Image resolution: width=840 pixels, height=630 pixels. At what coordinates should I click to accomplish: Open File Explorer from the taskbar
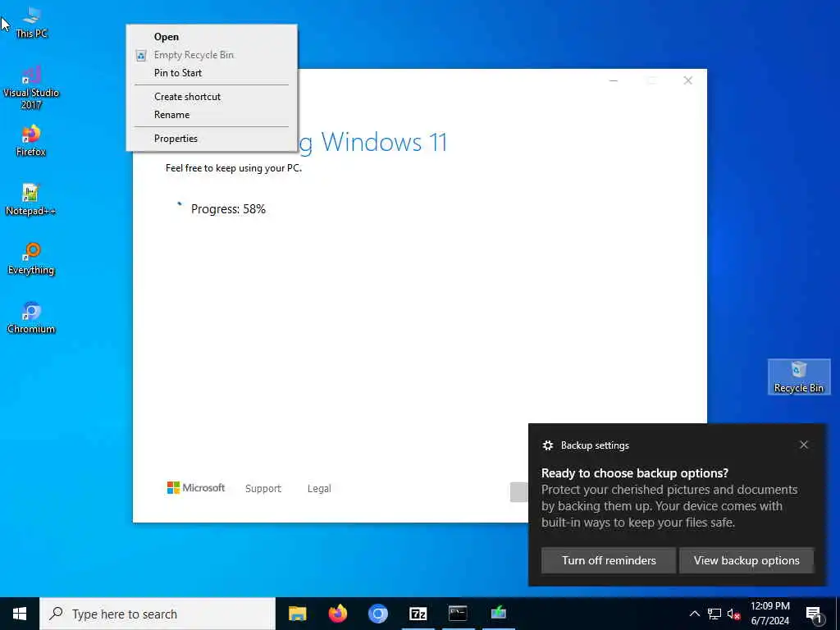[x=297, y=614]
